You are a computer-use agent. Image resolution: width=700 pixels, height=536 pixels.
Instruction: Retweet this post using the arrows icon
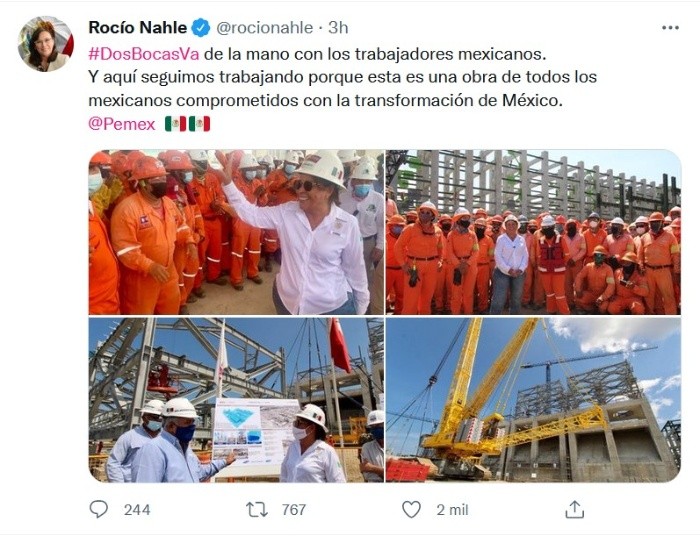(x=257, y=509)
